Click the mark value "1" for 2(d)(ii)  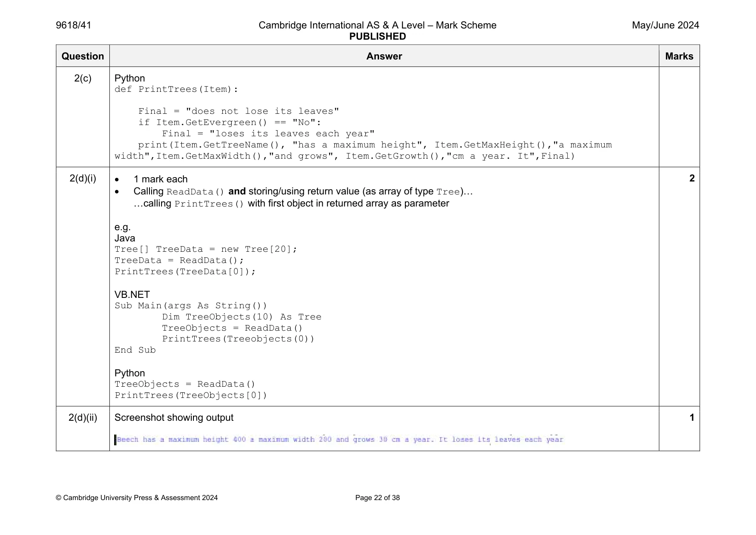coord(692,418)
